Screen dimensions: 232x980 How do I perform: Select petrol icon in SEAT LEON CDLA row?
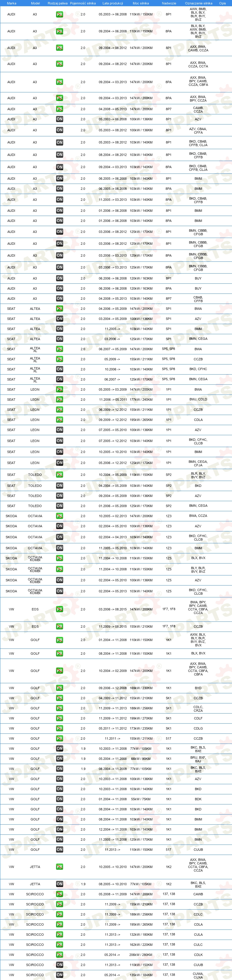point(60,420)
